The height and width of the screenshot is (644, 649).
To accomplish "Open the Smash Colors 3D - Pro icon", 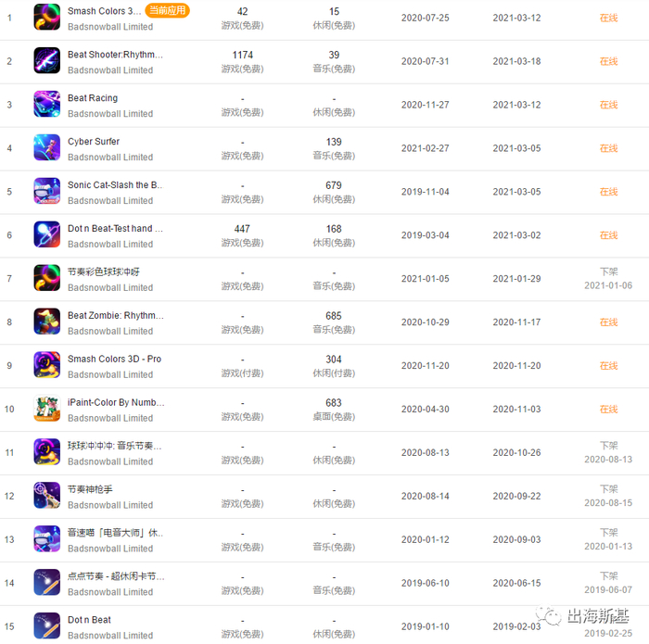I will click(46, 365).
